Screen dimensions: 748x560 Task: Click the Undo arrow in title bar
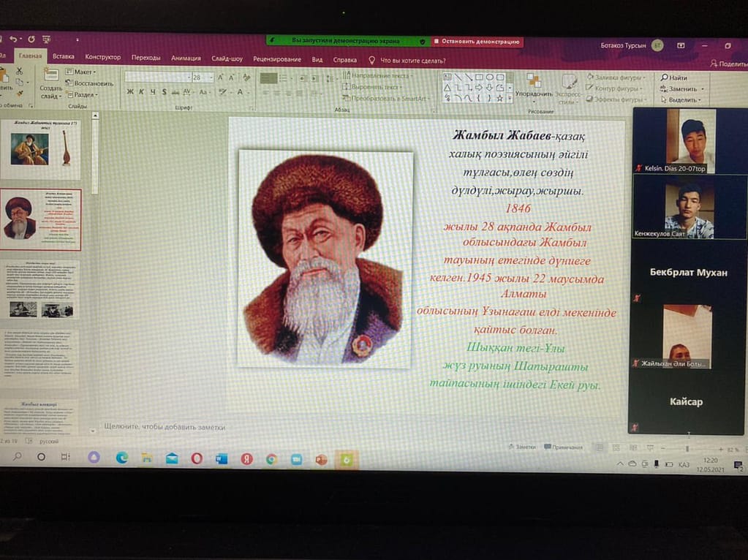coord(13,39)
